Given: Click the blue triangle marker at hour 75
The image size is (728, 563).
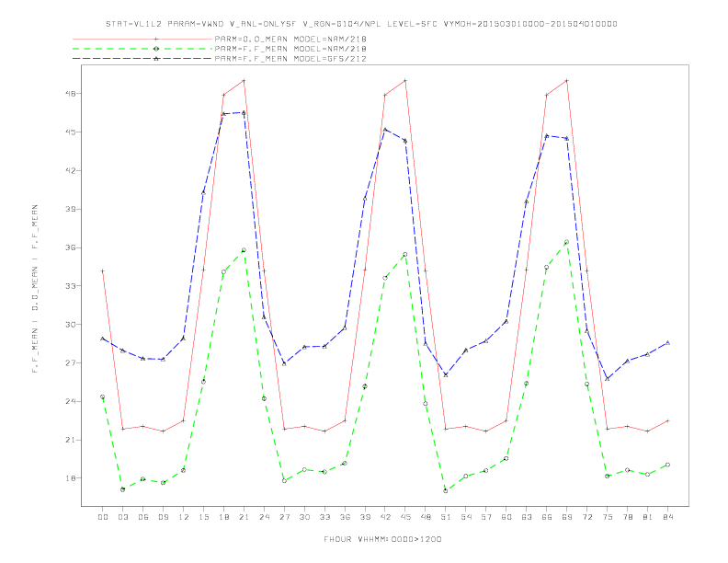Looking at the screenshot, I should 607,379.
